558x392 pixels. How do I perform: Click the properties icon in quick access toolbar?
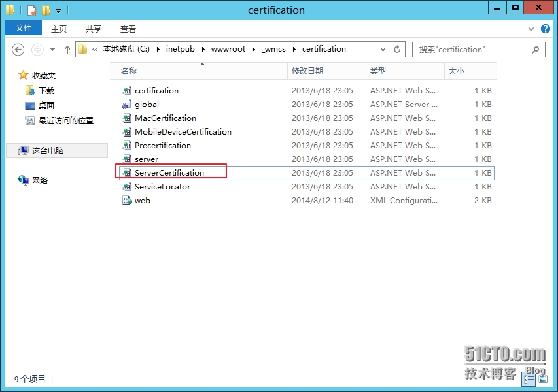click(31, 10)
